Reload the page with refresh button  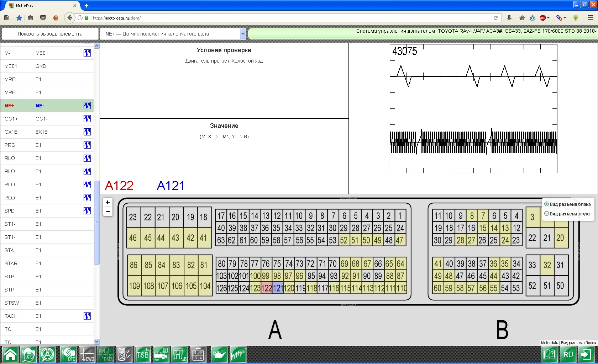495,18
